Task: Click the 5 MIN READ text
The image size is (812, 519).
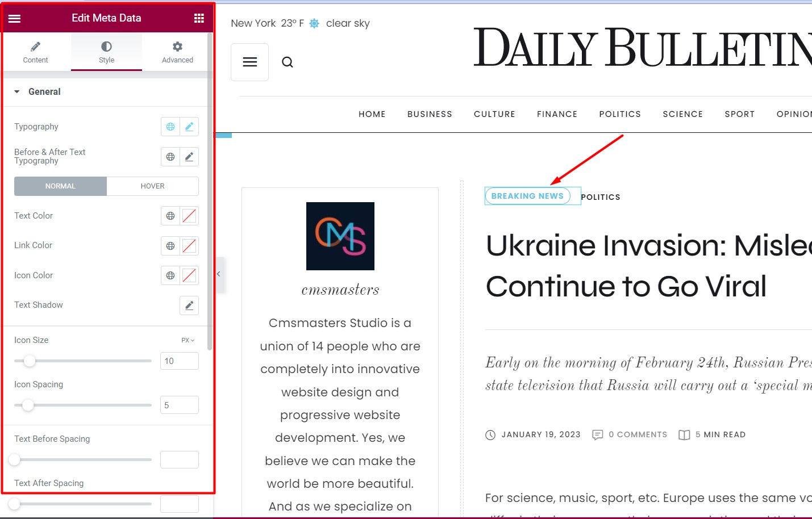Action: [721, 434]
